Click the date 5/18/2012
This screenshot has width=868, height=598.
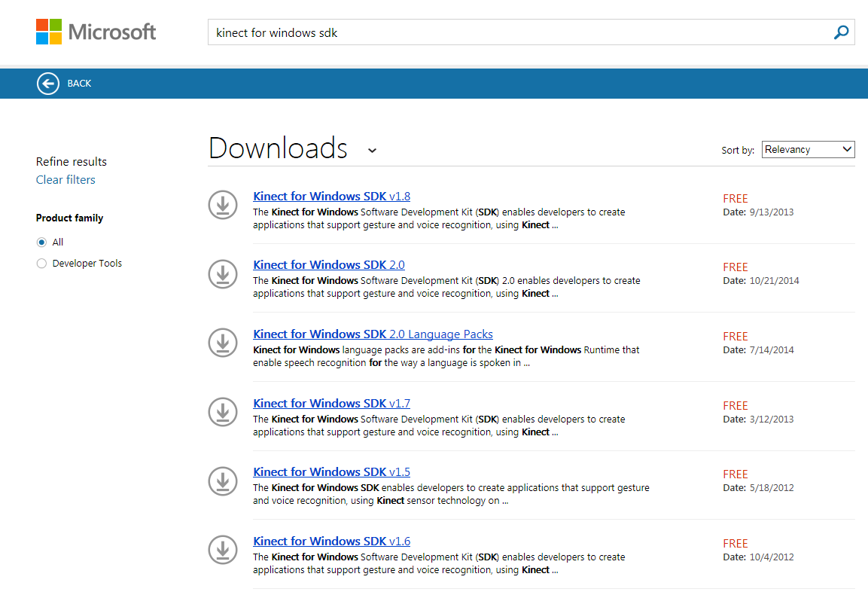click(771, 488)
